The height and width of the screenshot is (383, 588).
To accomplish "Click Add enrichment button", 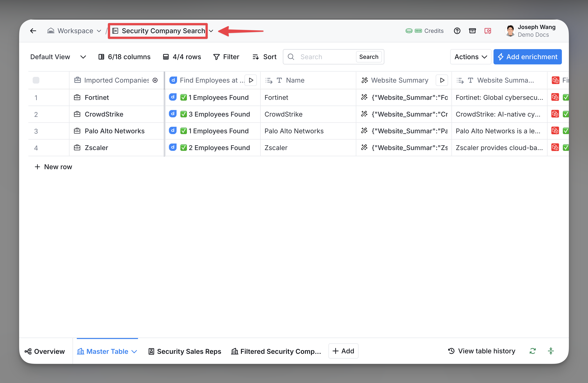I will pyautogui.click(x=527, y=57).
